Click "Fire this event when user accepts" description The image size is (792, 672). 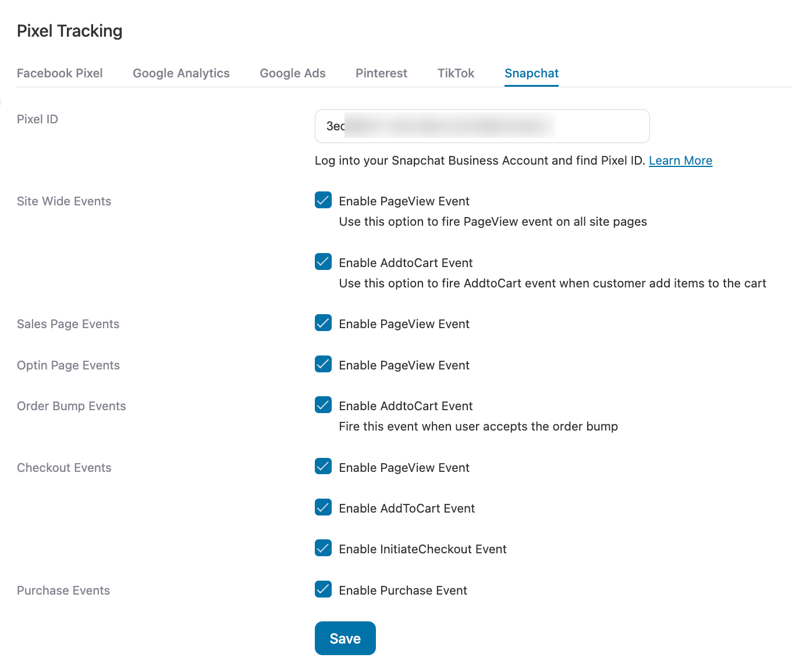pyautogui.click(x=478, y=426)
